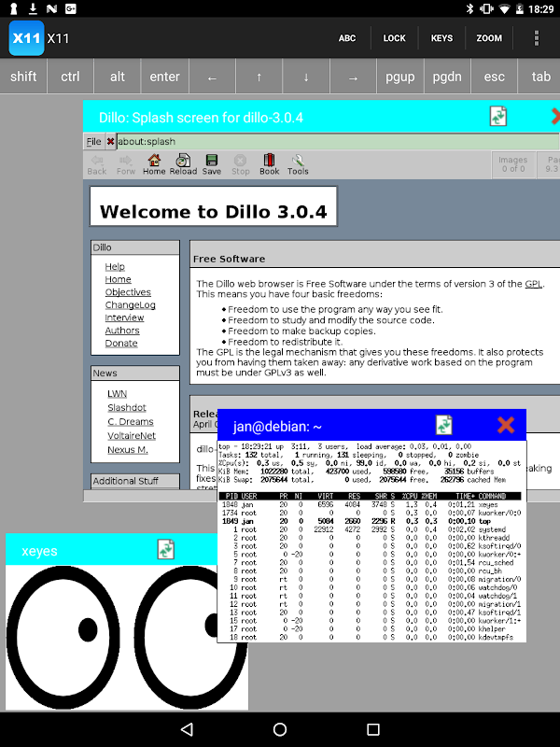
Task: Tap the left arrow key
Action: point(212,78)
